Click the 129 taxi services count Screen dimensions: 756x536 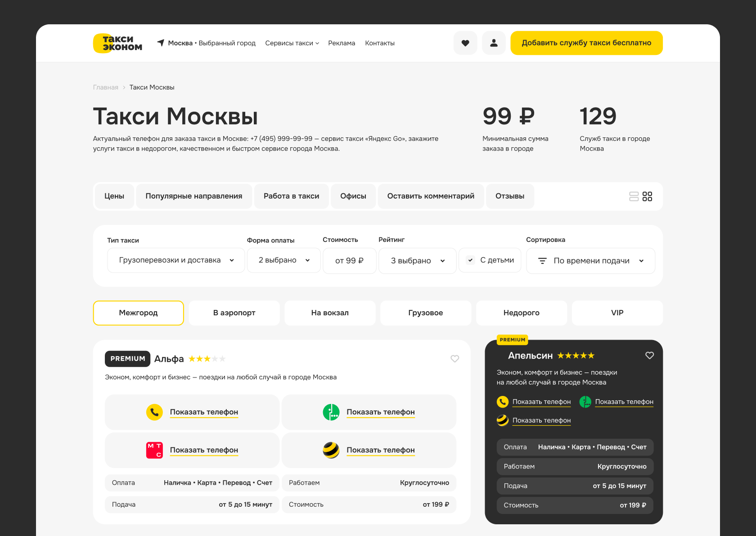[598, 116]
